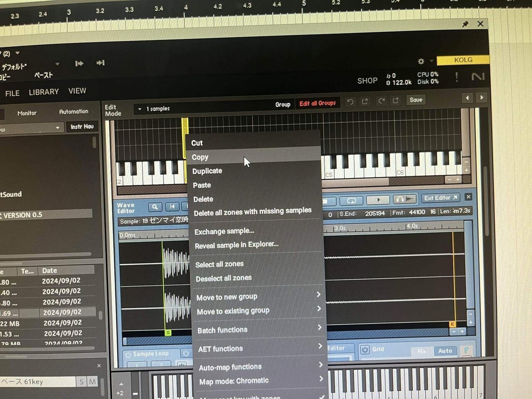
Task: Choose Cut from the context menu
Action: (x=253, y=143)
